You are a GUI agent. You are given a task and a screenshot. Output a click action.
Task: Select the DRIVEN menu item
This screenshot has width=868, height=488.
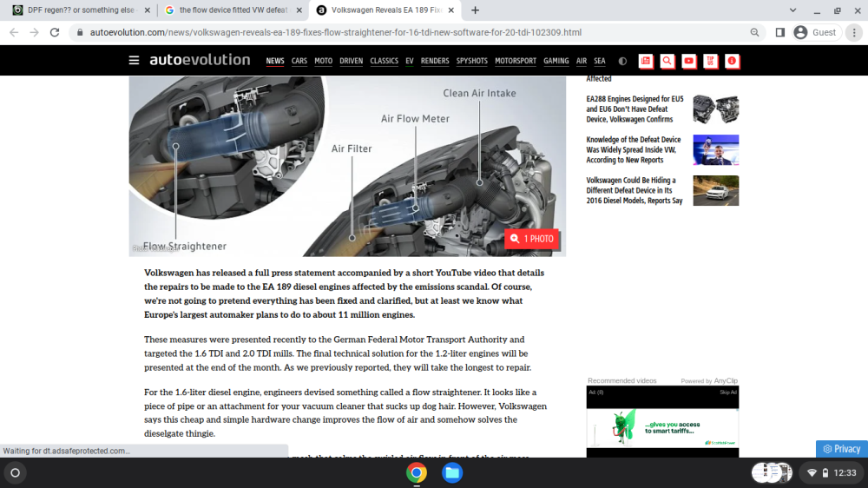click(351, 61)
